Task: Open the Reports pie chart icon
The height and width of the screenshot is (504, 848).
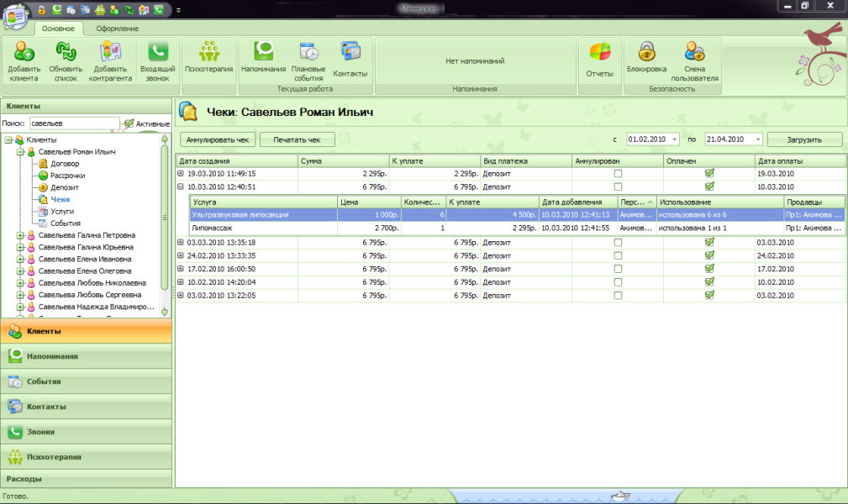Action: pos(599,53)
